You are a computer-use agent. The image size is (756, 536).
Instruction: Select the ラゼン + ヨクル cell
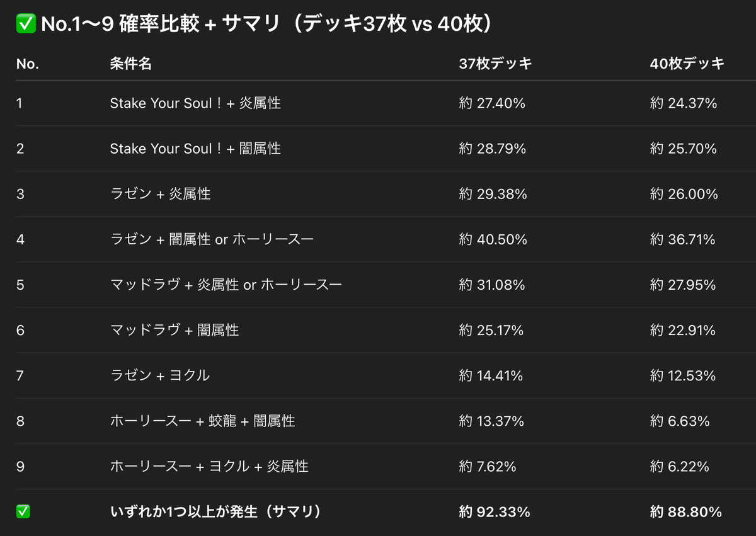(159, 375)
